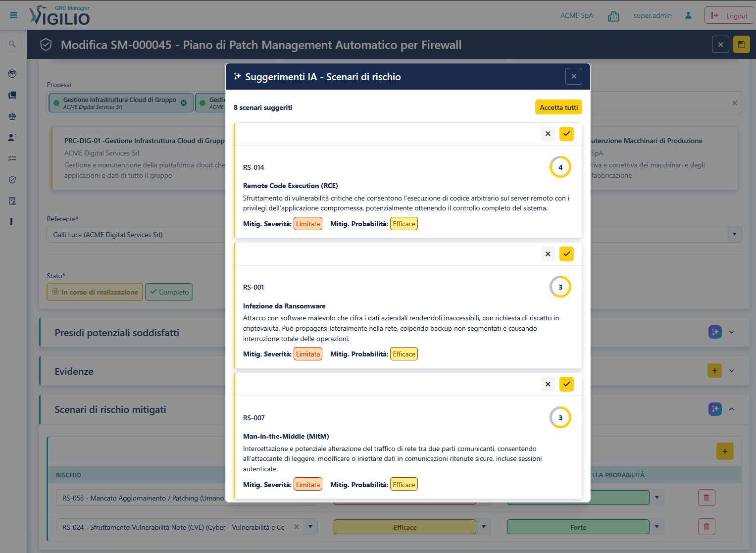
Task: Click score circle 4 for RS-014
Action: coord(560,167)
